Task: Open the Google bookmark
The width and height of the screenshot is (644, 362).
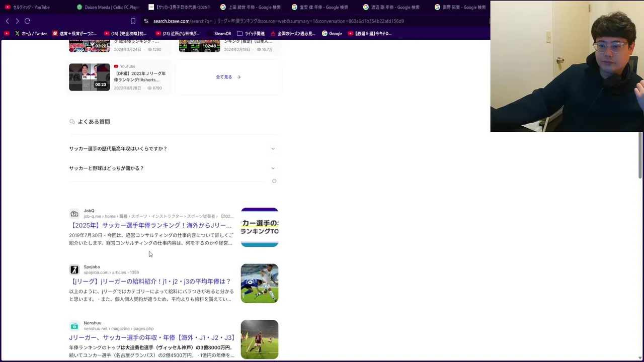Action: (x=332, y=34)
